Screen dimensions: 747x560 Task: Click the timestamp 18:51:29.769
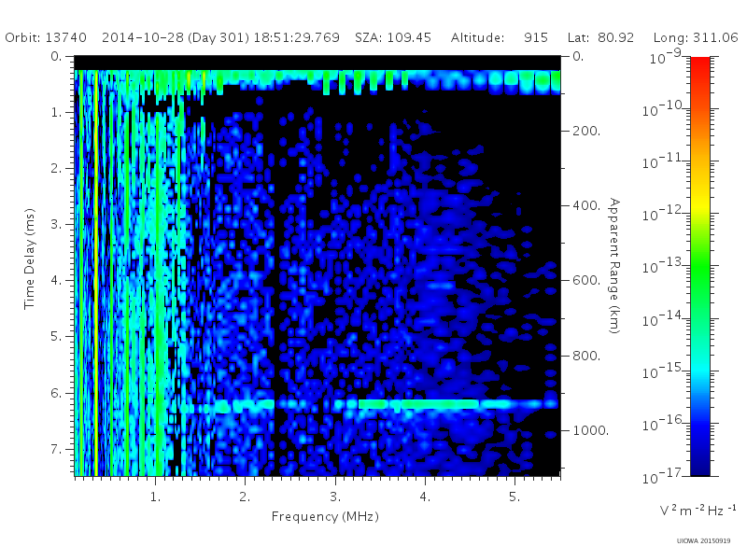(296, 37)
